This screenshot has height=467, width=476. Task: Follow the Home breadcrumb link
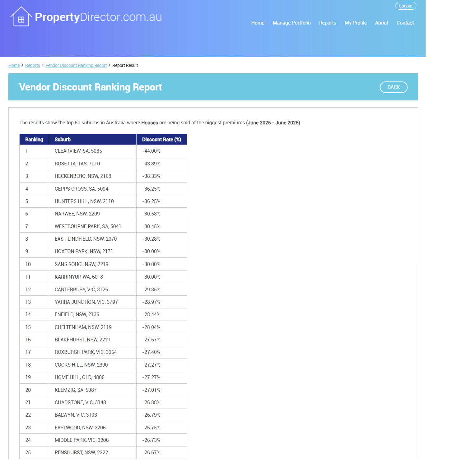point(14,65)
